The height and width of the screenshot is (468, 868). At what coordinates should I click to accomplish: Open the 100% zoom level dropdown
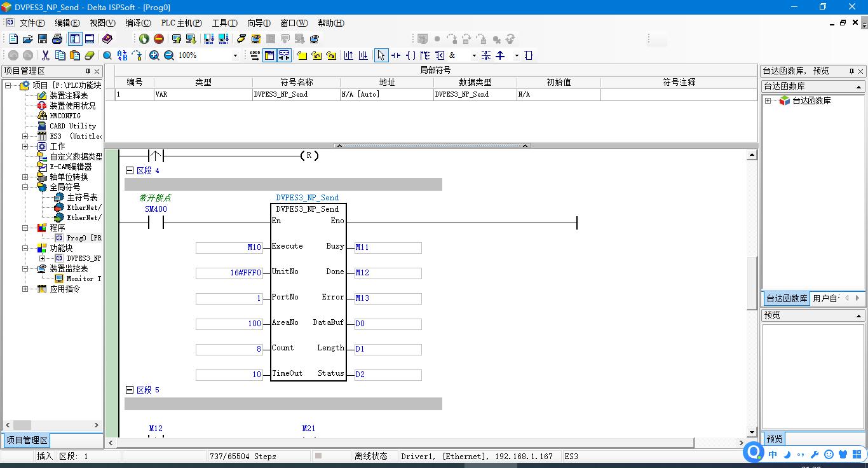(x=235, y=55)
